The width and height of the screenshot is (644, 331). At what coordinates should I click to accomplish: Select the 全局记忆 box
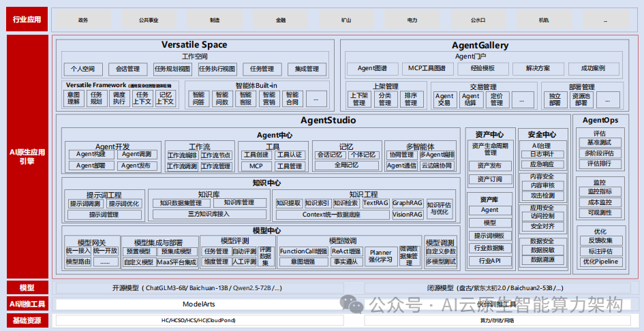click(346, 165)
